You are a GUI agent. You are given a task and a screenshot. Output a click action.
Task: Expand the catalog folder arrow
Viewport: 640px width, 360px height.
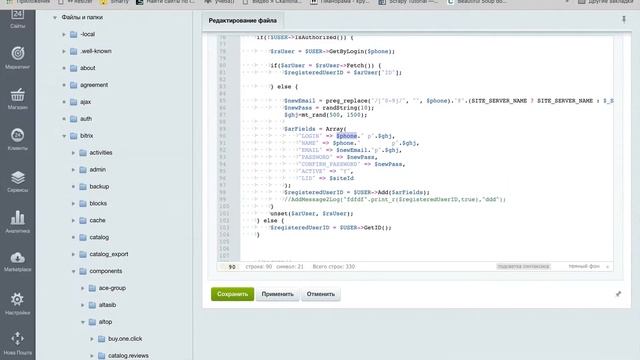[73, 237]
